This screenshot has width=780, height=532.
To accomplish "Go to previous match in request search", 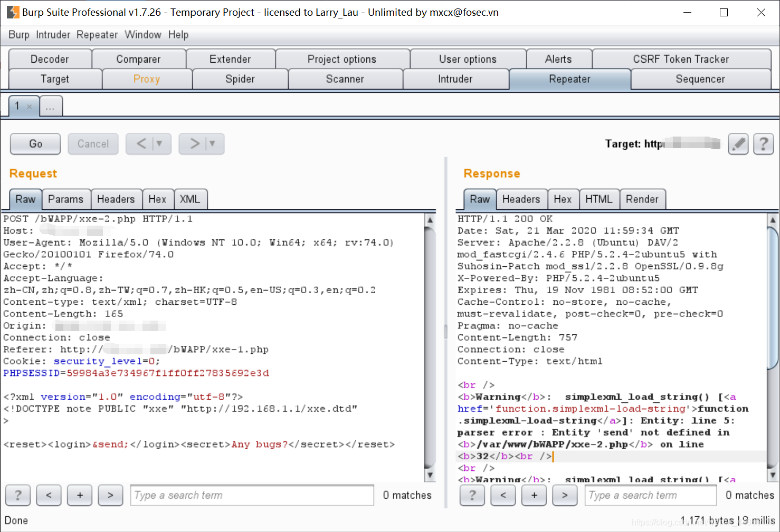I will tap(49, 495).
